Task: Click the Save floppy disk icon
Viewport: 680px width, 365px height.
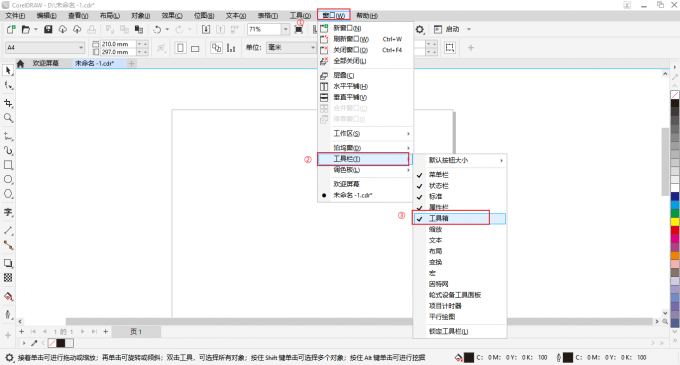Action: pos(48,29)
